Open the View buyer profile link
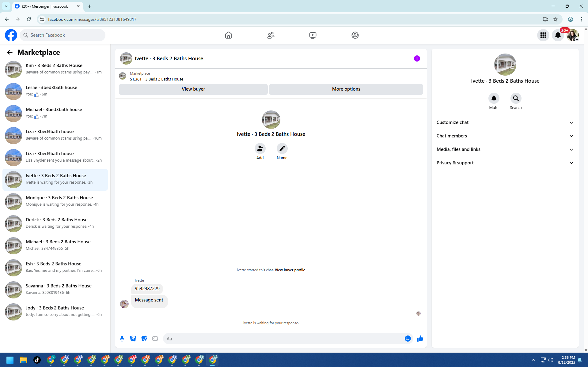The image size is (588, 367). click(x=290, y=270)
